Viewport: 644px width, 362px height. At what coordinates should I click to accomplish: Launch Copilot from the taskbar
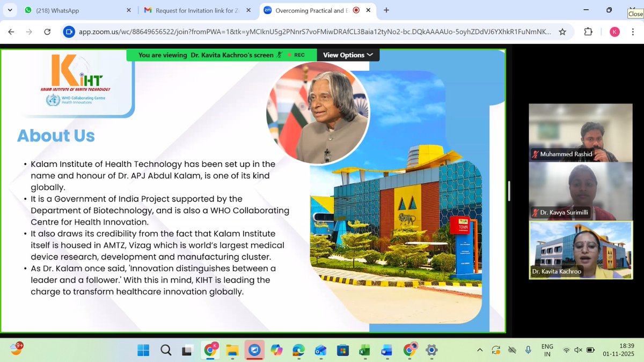coord(276,350)
